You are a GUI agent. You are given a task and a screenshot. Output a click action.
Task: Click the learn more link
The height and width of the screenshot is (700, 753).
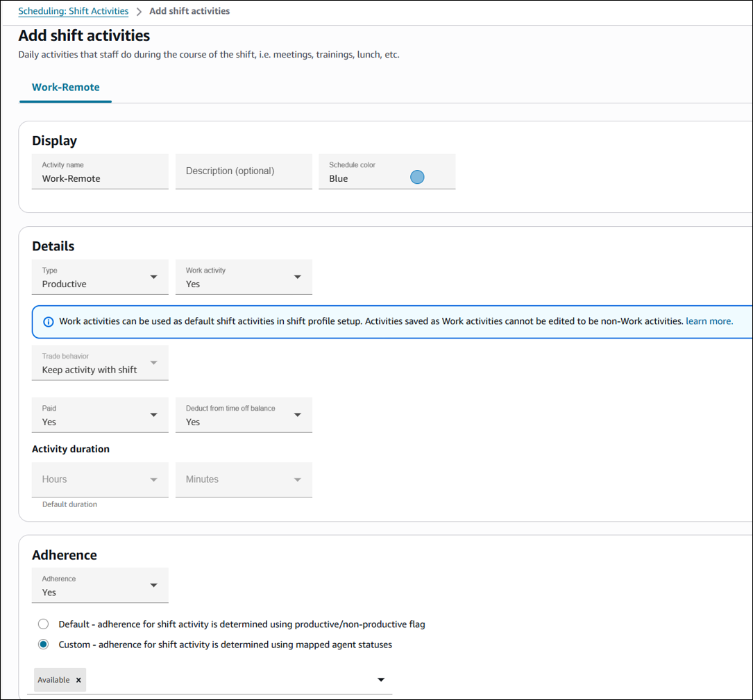click(709, 321)
